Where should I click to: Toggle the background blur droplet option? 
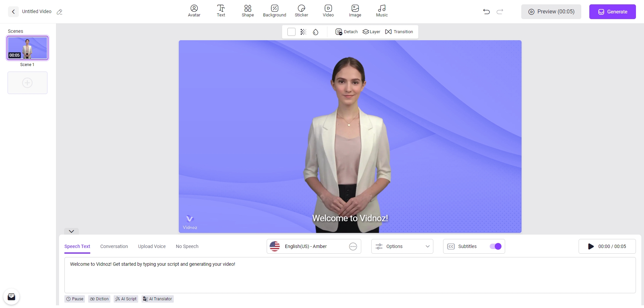316,32
